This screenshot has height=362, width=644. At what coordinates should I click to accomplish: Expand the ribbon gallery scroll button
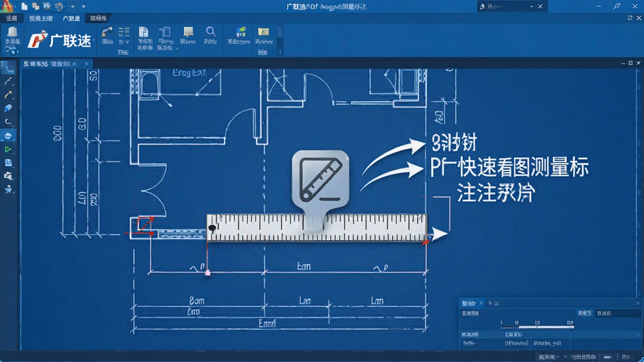pyautogui.click(x=280, y=52)
